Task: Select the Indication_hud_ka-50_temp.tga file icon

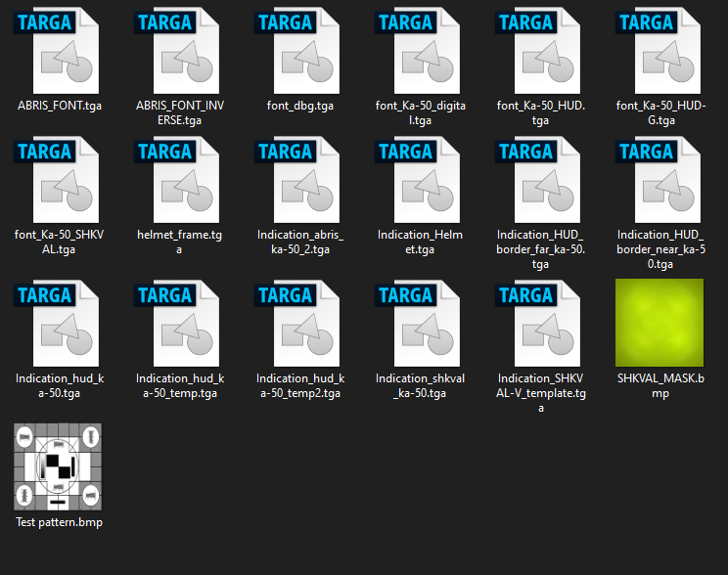Action: click(x=177, y=323)
